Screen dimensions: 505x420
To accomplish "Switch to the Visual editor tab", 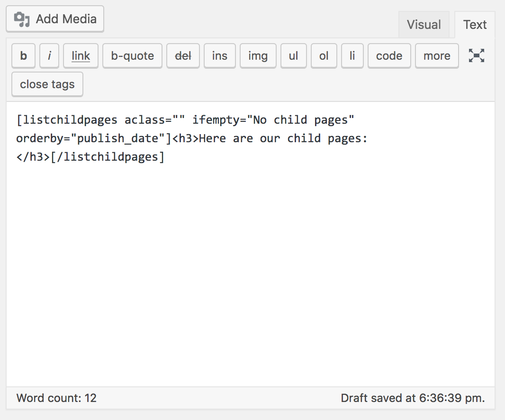I will point(424,25).
